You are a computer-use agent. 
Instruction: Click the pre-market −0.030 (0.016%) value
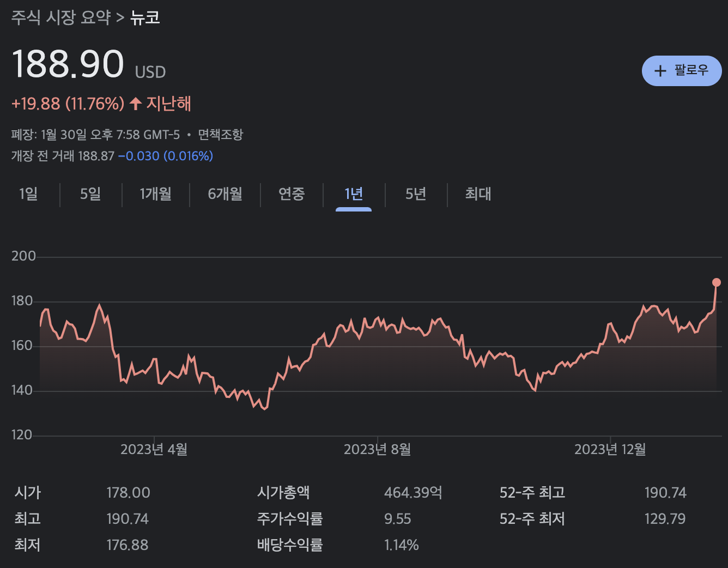166,156
